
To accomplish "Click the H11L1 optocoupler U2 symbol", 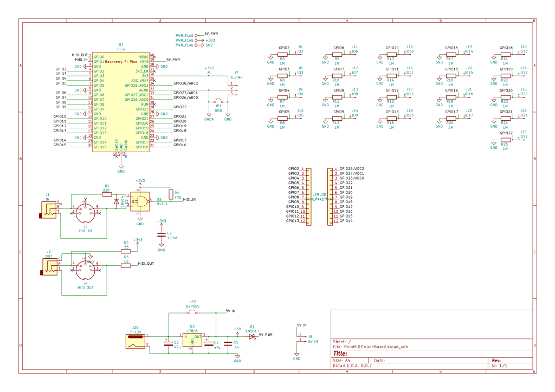I will coord(142,202).
